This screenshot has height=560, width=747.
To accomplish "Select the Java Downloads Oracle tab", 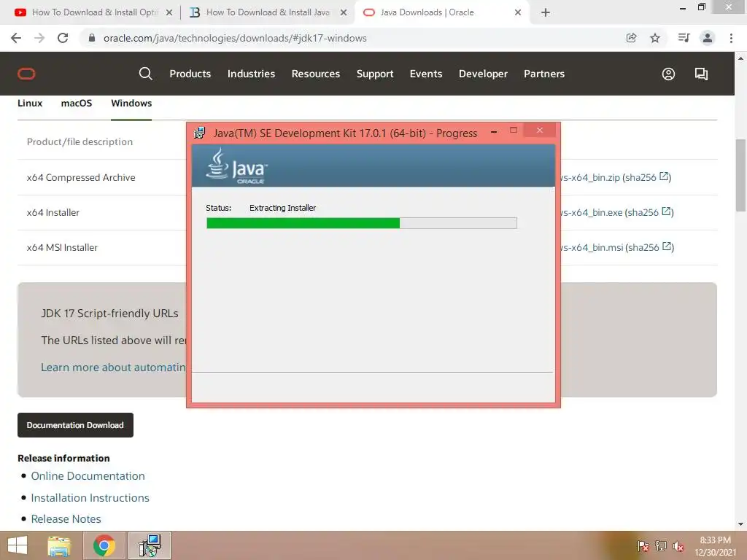I will point(441,12).
